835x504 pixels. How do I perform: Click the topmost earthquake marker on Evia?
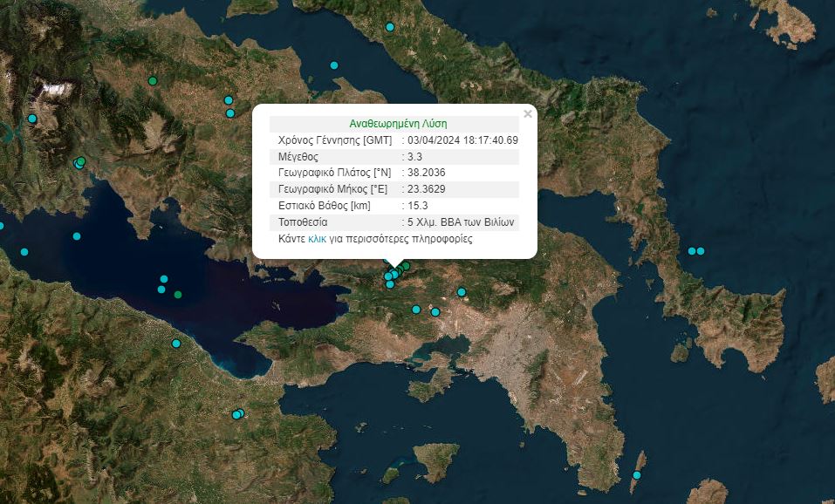(390, 27)
